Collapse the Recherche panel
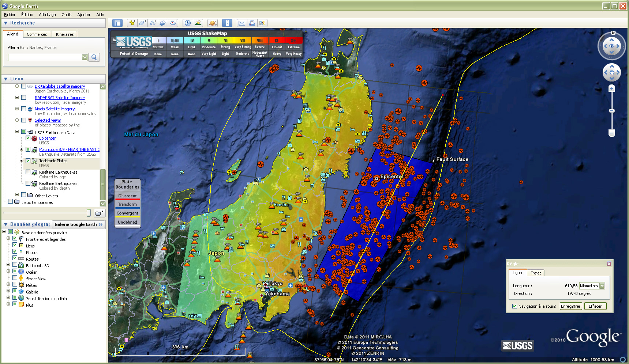This screenshot has height=364, width=629. coord(5,23)
